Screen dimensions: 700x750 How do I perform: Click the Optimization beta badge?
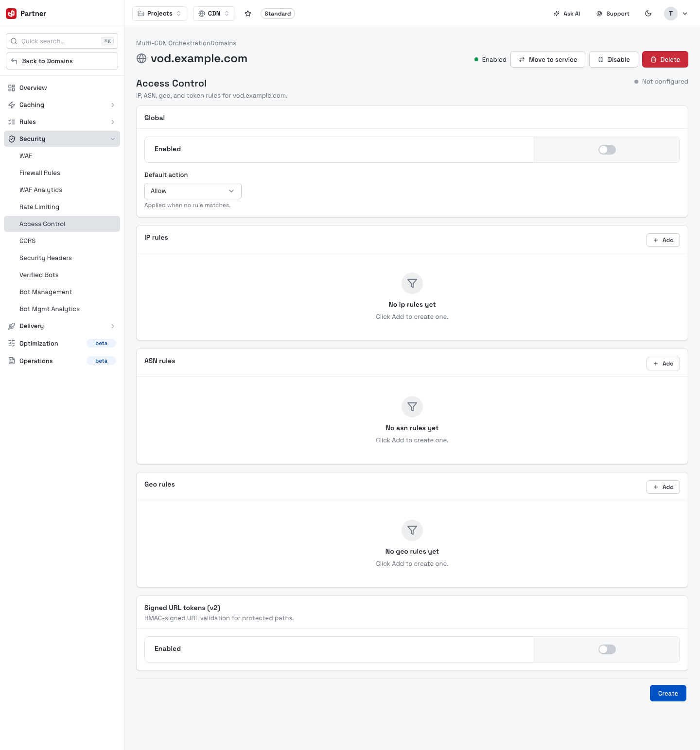(x=101, y=344)
